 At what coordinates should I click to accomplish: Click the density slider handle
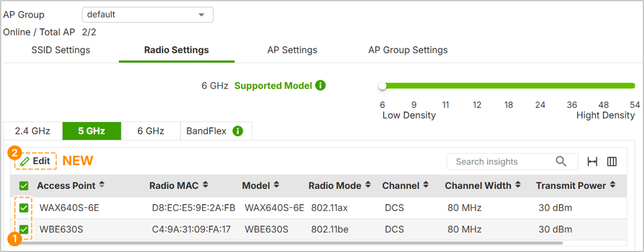pos(382,86)
